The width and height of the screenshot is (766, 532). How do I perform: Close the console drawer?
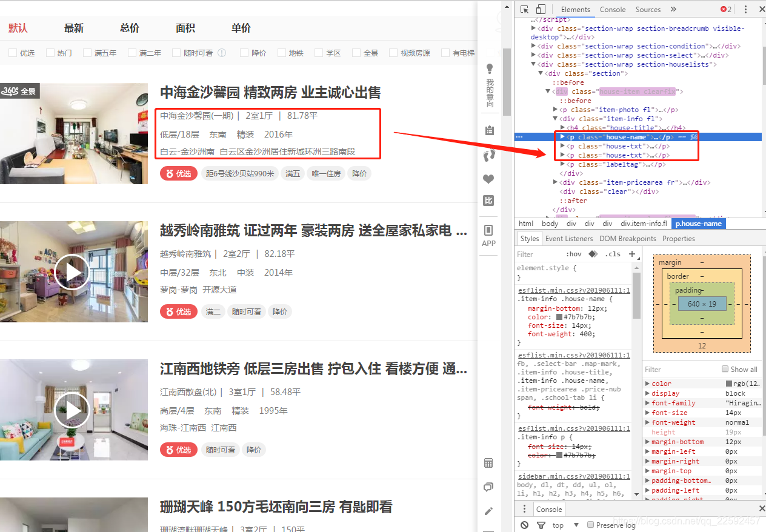coord(762,508)
